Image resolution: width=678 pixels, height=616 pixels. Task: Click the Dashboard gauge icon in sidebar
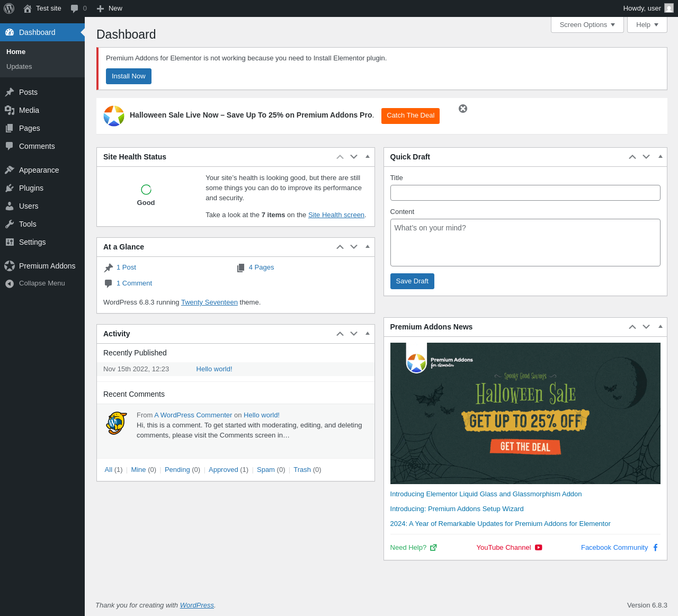(10, 32)
